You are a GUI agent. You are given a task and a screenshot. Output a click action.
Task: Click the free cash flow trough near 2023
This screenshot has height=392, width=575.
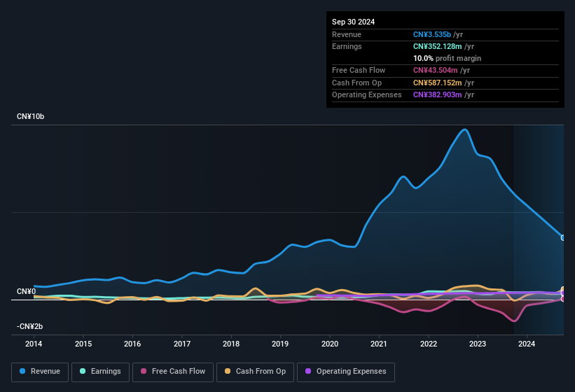click(x=515, y=321)
